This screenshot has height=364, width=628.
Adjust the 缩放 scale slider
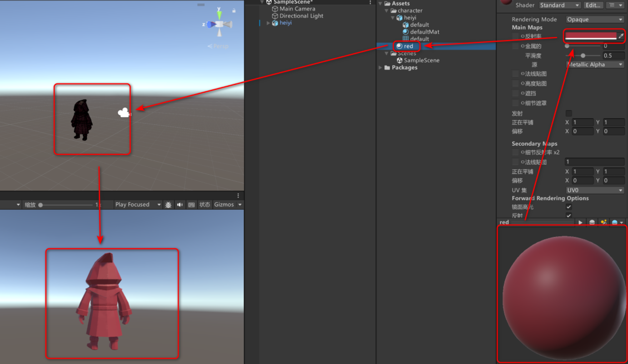point(66,205)
